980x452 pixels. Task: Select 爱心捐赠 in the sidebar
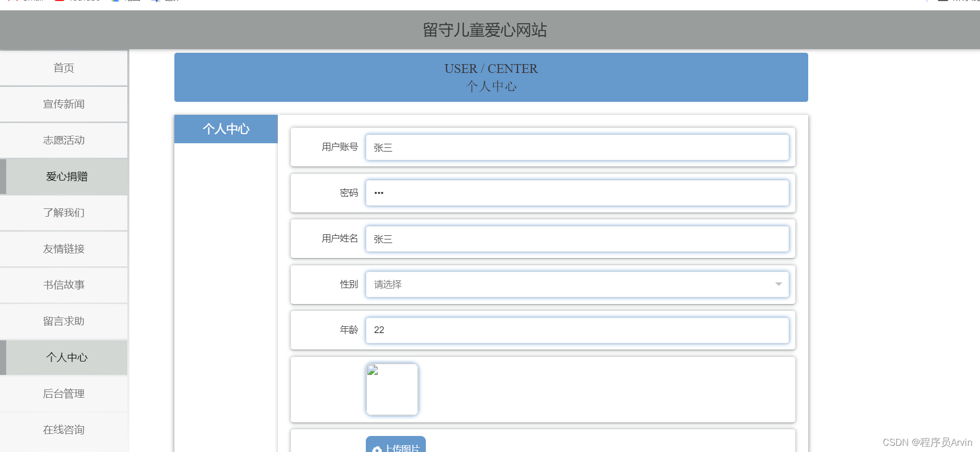click(x=64, y=176)
